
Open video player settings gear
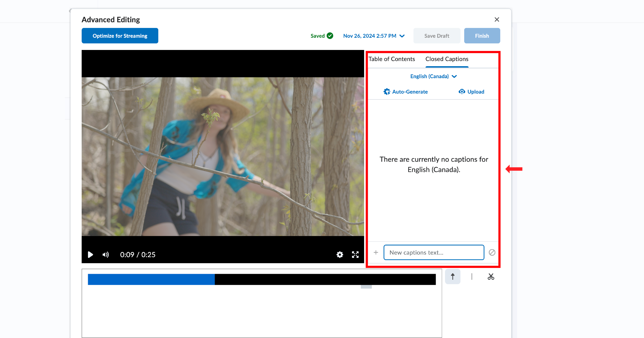click(x=340, y=255)
